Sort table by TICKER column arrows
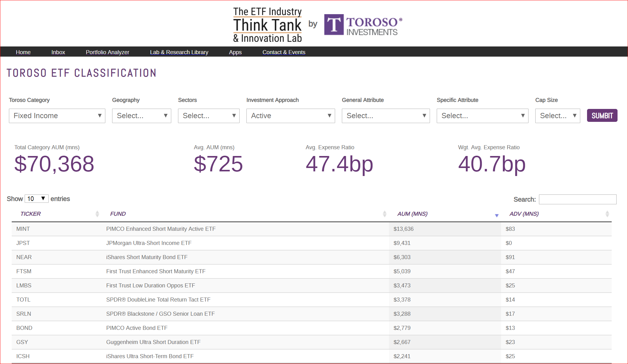This screenshot has width=628, height=364. 97,214
